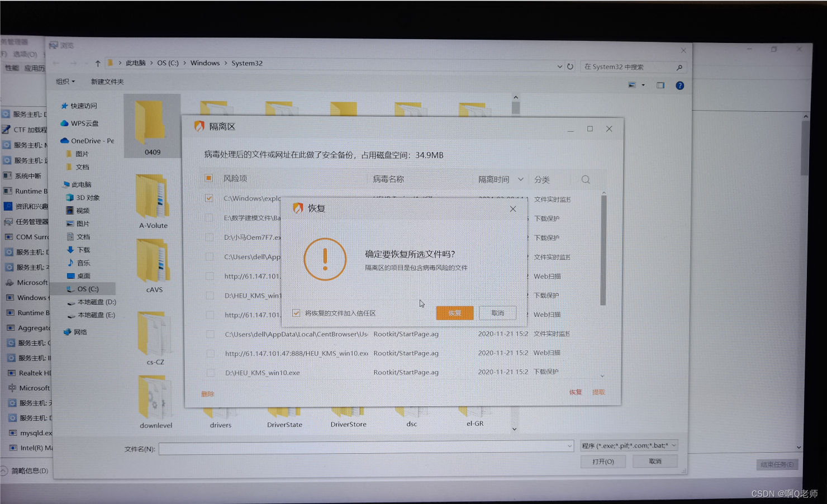Click 新建文件夹 in the toolbar
The width and height of the screenshot is (827, 504).
coord(107,82)
